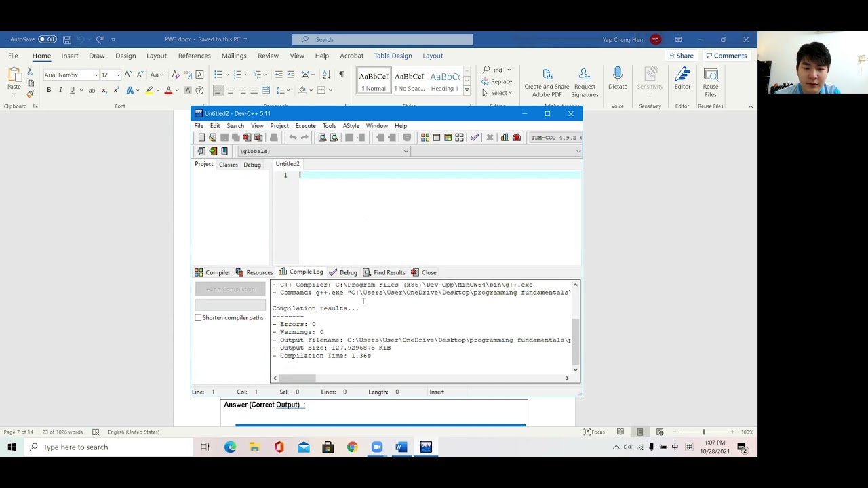Click Rebuild All icon in Dev-C++

point(459,138)
